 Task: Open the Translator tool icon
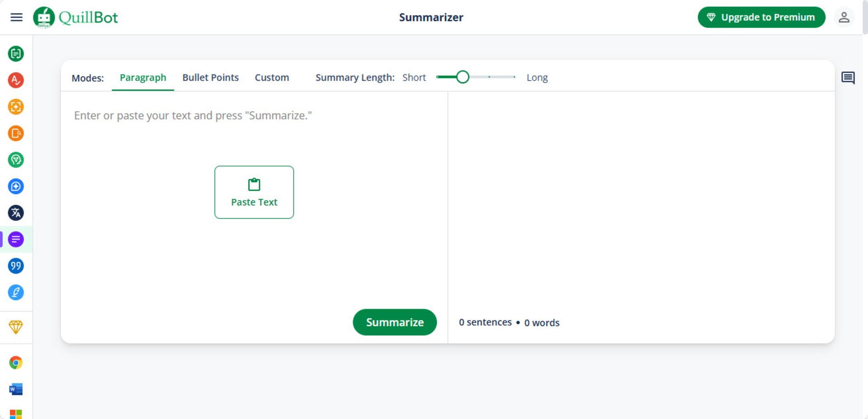16,213
